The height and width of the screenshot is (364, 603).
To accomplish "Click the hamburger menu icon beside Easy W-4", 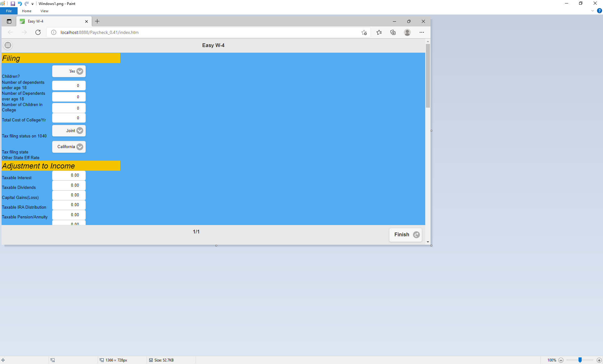I will [8, 45].
